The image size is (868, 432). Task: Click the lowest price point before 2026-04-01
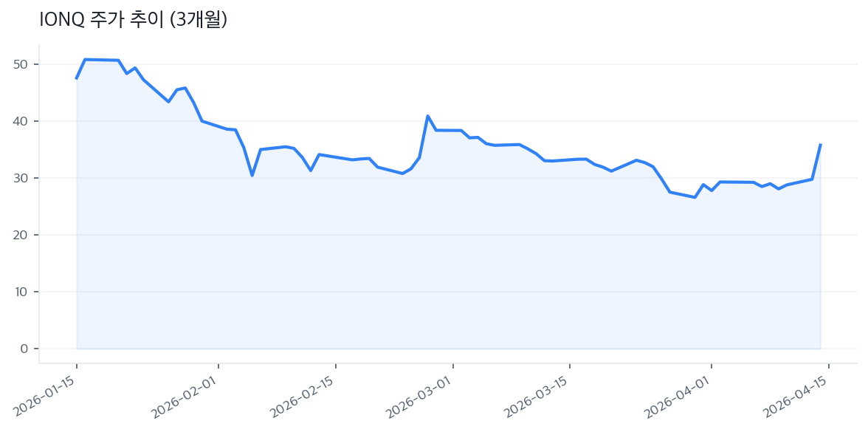coord(695,197)
